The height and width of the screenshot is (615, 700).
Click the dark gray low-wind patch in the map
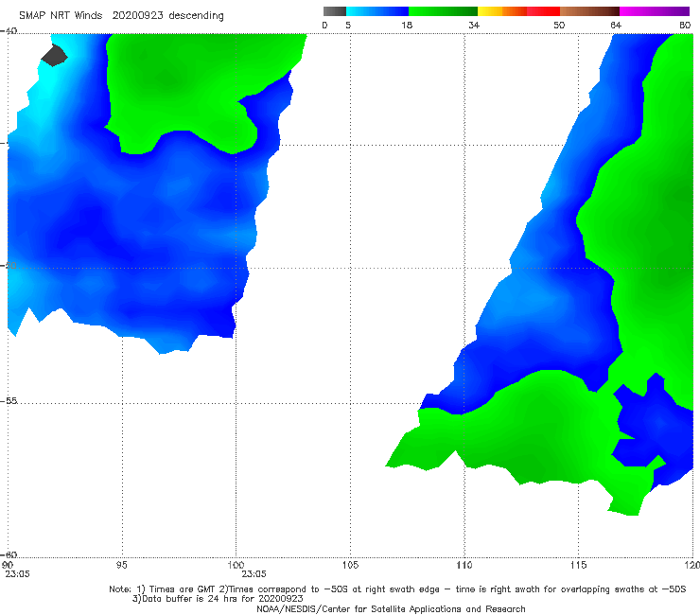54,56
